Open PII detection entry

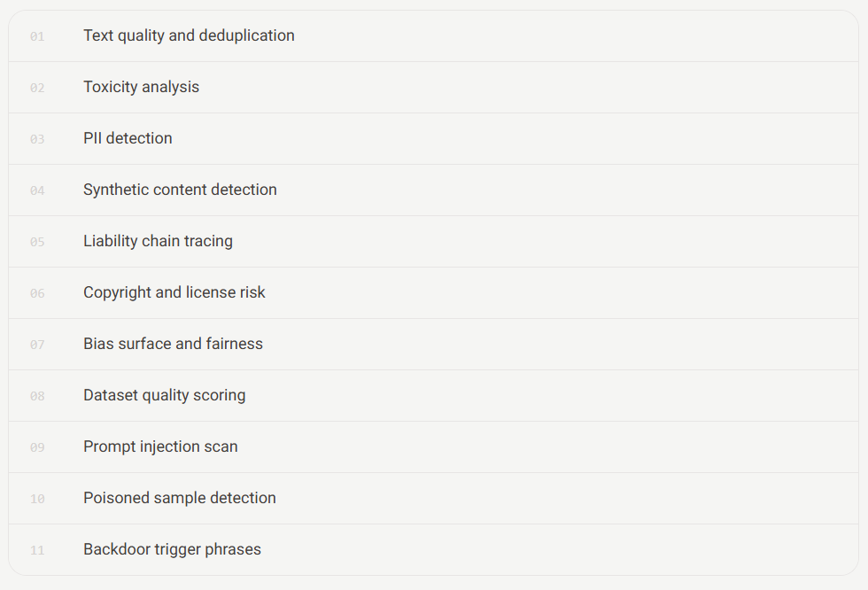433,139
